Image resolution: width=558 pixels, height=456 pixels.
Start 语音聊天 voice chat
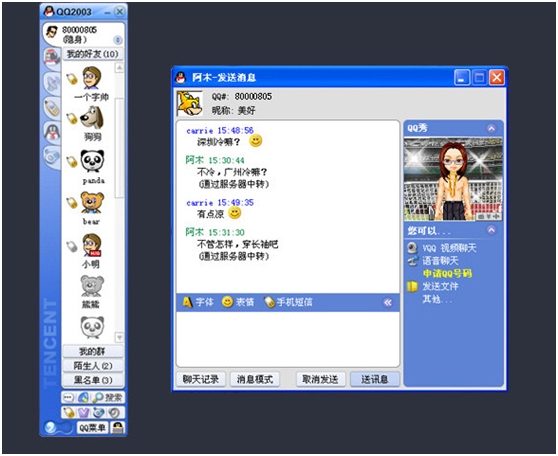click(440, 261)
